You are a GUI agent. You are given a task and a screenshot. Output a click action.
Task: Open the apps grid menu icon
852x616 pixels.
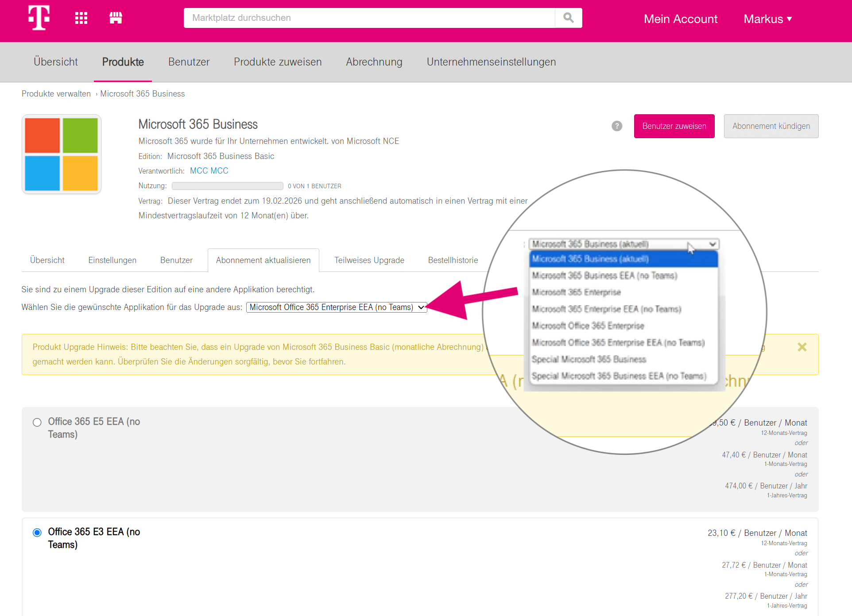click(x=81, y=18)
